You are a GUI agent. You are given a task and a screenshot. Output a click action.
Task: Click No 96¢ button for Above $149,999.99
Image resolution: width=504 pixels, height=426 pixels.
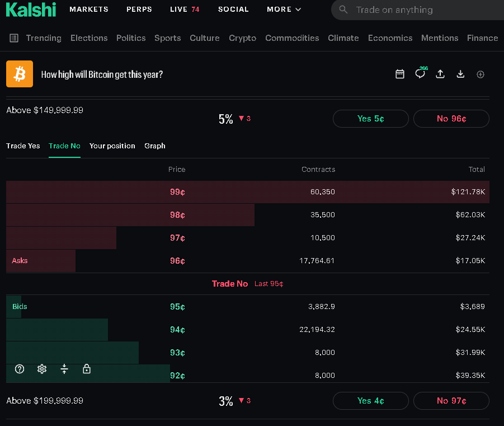[451, 119]
